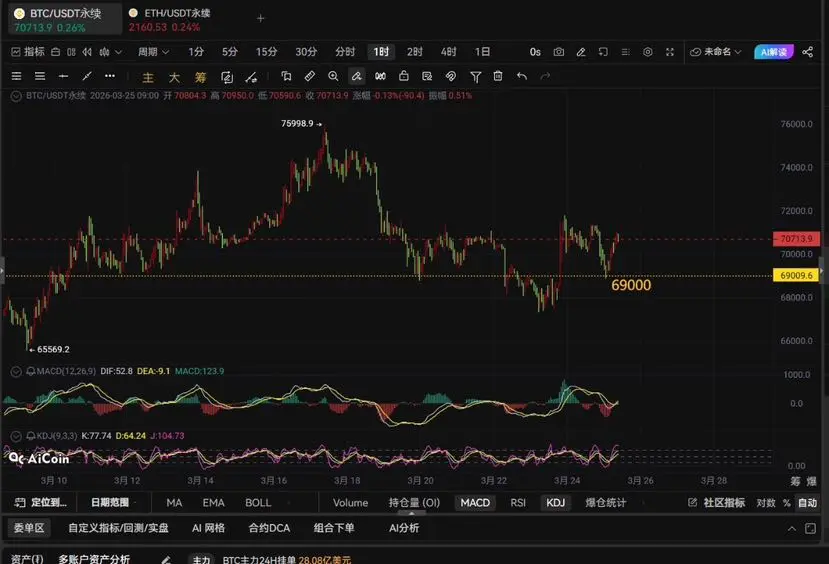Collapse the bottom panel with the up chevron
829x564 pixels.
791,529
